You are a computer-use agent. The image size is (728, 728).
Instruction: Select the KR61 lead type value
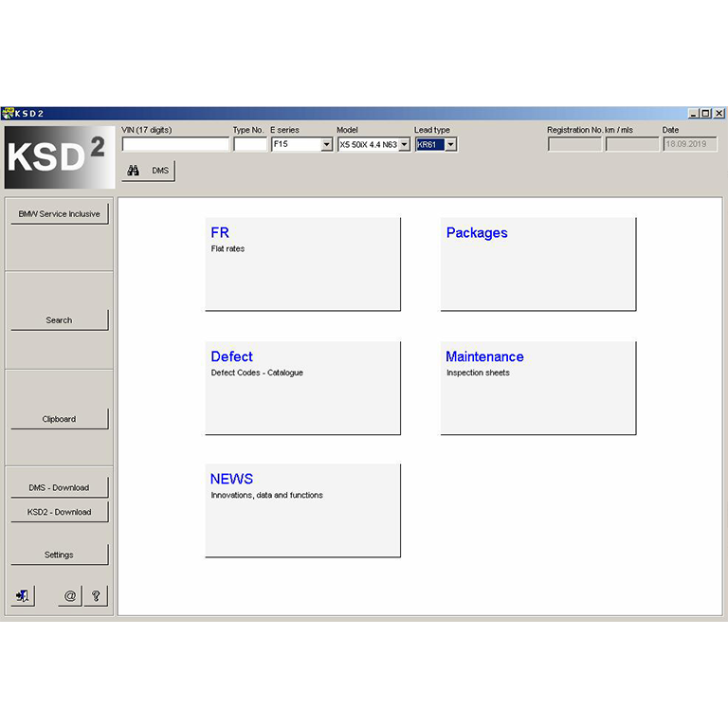coord(430,144)
